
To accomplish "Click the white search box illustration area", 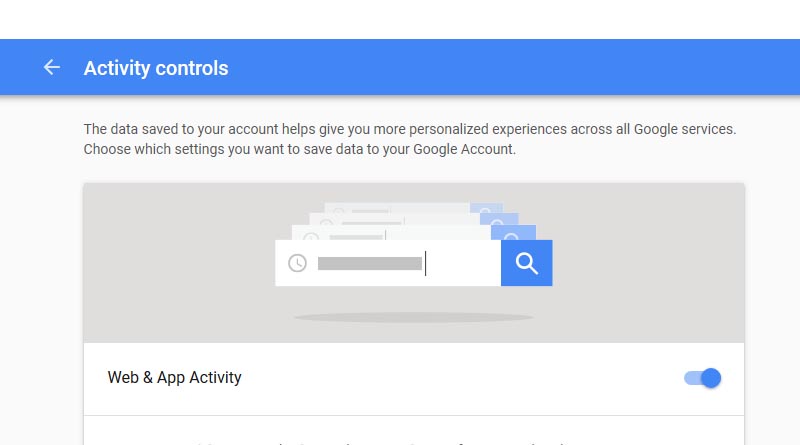I will click(x=388, y=263).
